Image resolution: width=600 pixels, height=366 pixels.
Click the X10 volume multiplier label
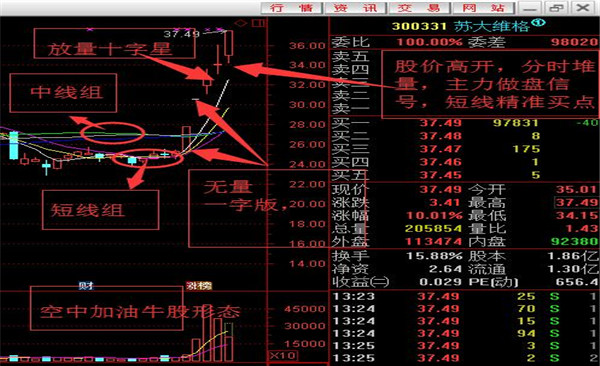[282, 356]
